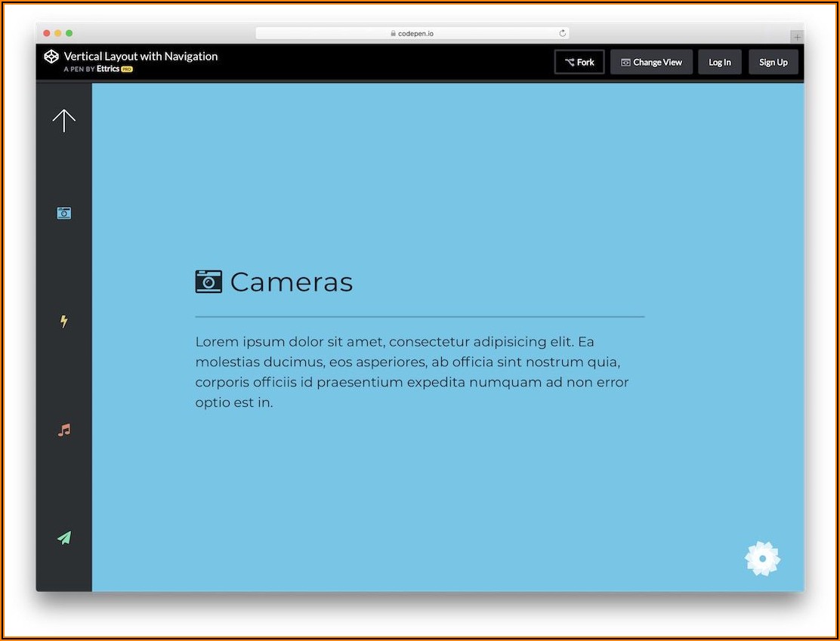Screen dimensions: 840x641
Task: Click the lock icon beside codepen.io
Action: pos(393,33)
